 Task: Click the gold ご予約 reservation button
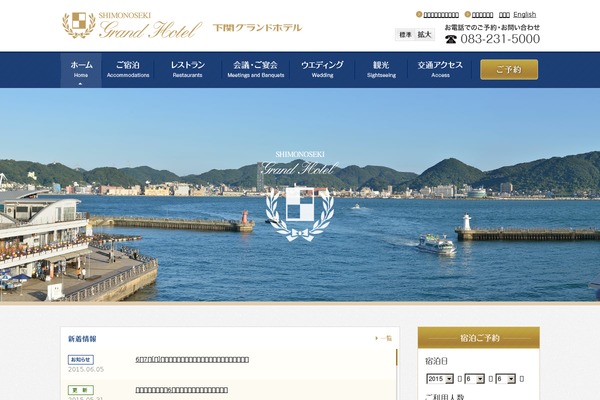[x=509, y=70]
